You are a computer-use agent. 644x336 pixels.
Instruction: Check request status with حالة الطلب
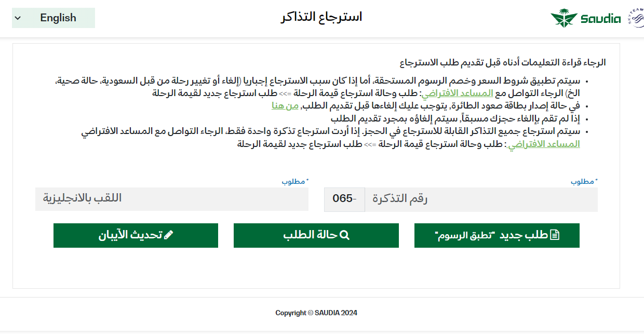pos(316,235)
